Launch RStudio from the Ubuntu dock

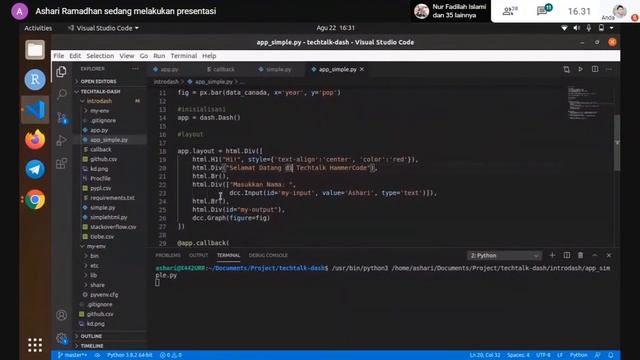(35, 79)
